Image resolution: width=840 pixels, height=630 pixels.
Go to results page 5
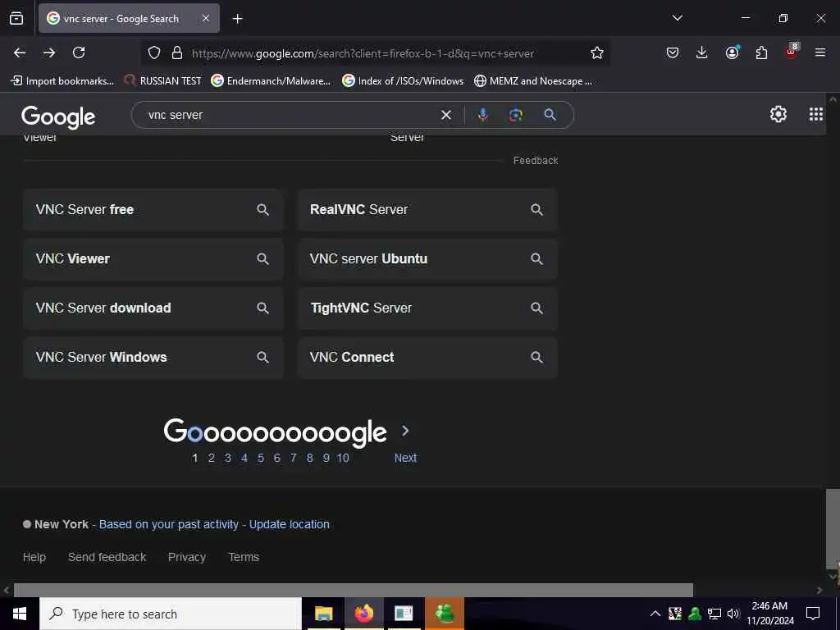[261, 458]
